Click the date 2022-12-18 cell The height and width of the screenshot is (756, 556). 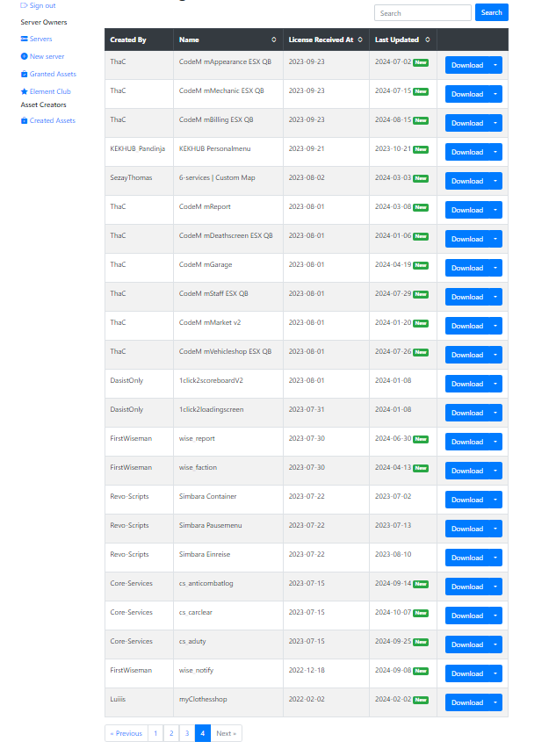[x=307, y=670]
